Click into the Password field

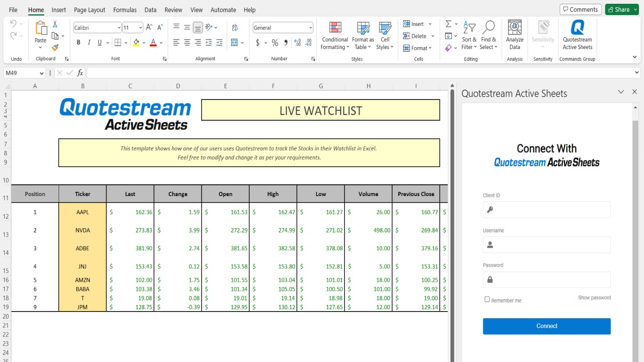pos(547,280)
